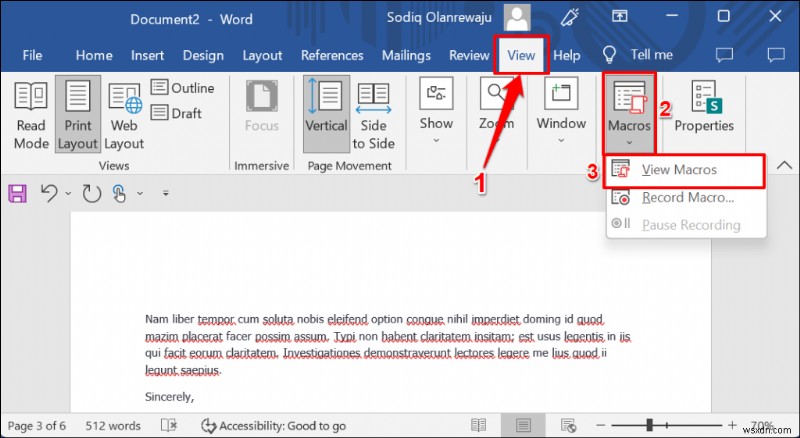Open the References tab
This screenshot has height=438, width=800.
coord(332,55)
